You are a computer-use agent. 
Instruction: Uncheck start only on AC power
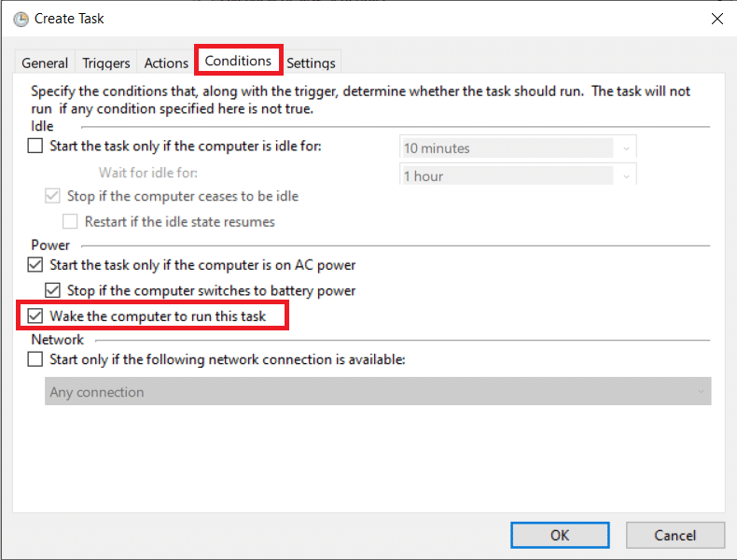click(x=35, y=265)
